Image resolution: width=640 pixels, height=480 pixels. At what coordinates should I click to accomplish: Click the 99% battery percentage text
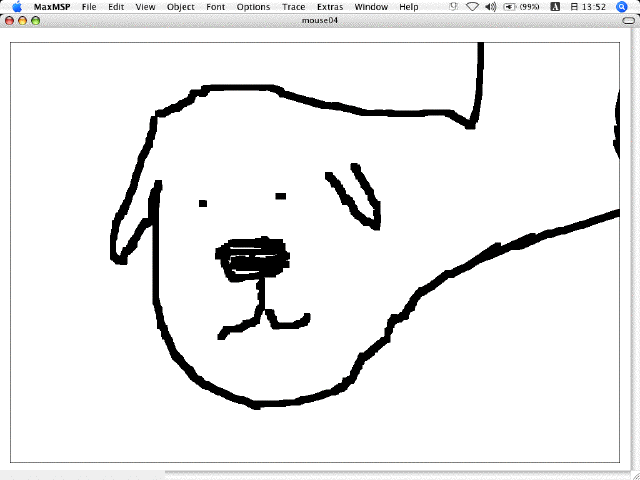[x=529, y=7]
